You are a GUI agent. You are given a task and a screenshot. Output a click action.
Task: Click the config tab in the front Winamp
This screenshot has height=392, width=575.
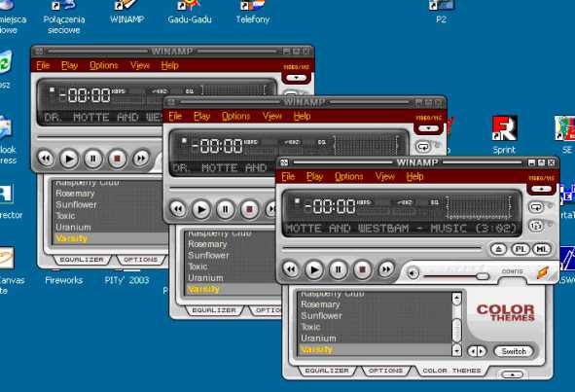(512, 271)
